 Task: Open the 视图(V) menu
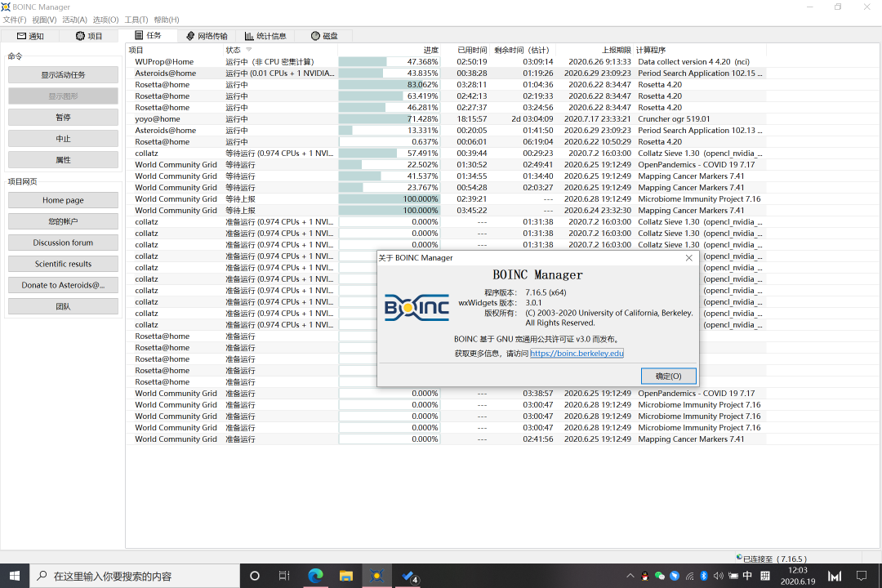pyautogui.click(x=44, y=20)
